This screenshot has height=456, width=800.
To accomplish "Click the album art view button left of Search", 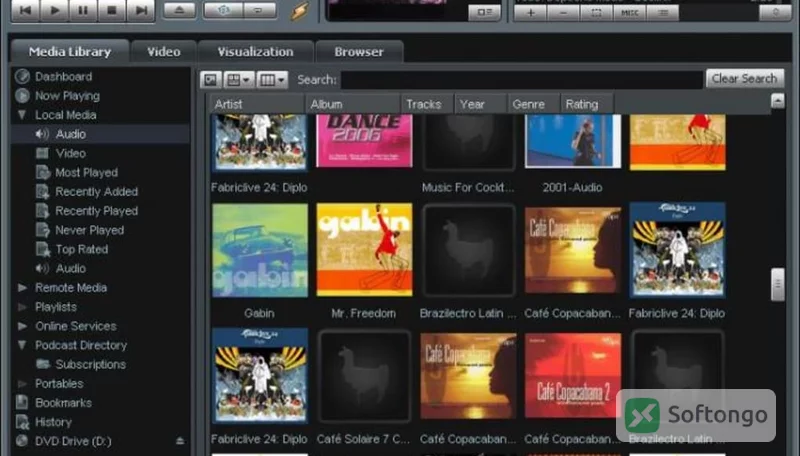I will tap(211, 80).
